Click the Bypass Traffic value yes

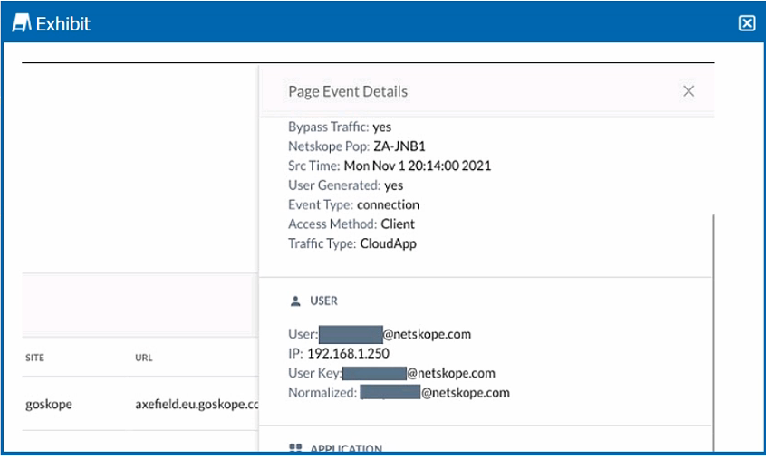382,127
